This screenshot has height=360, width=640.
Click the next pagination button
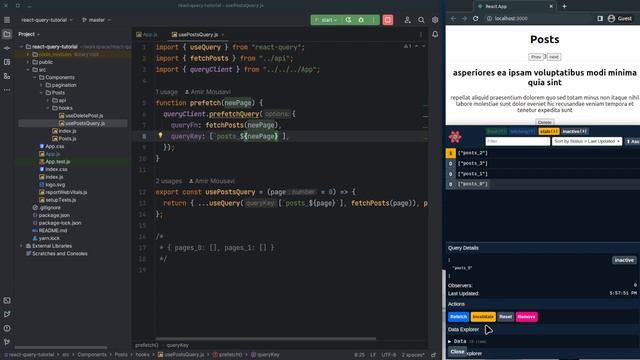tap(554, 57)
